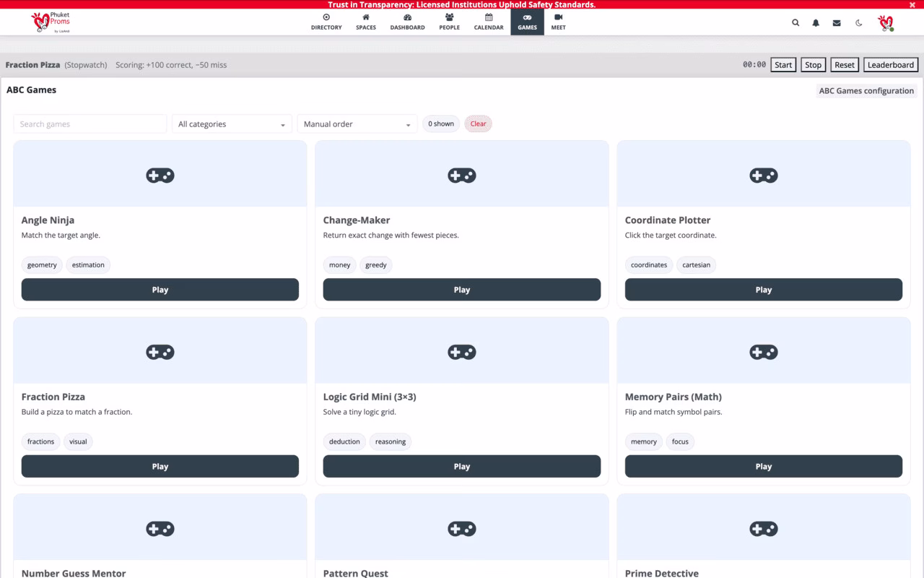Select the coordinates tag
Screen dimensions: 924x578
click(649, 265)
